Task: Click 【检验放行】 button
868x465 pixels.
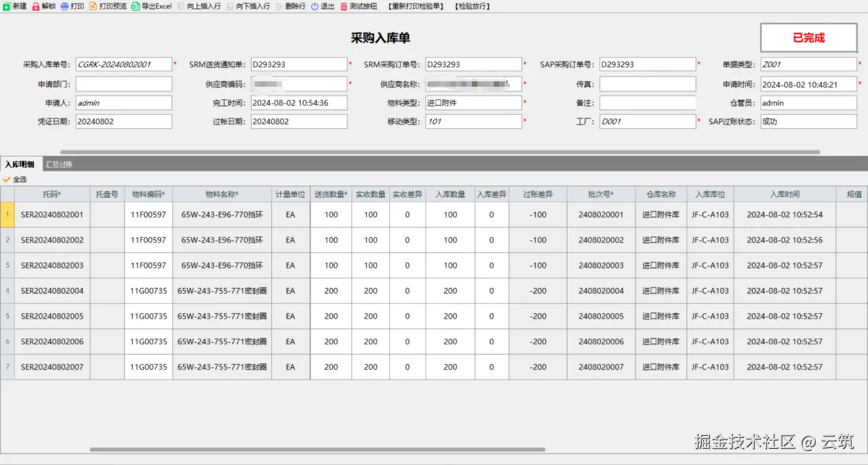Action: (471, 6)
